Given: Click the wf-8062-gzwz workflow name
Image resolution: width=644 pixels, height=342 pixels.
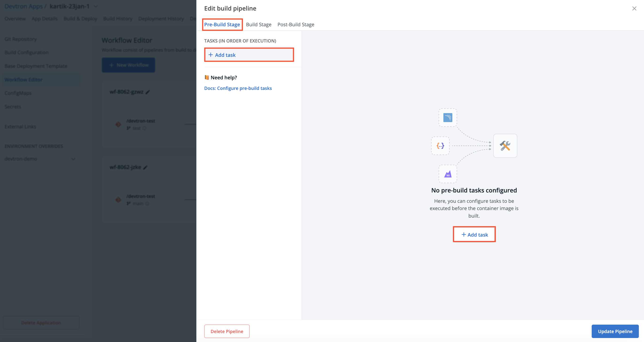Looking at the screenshot, I should coord(126,92).
